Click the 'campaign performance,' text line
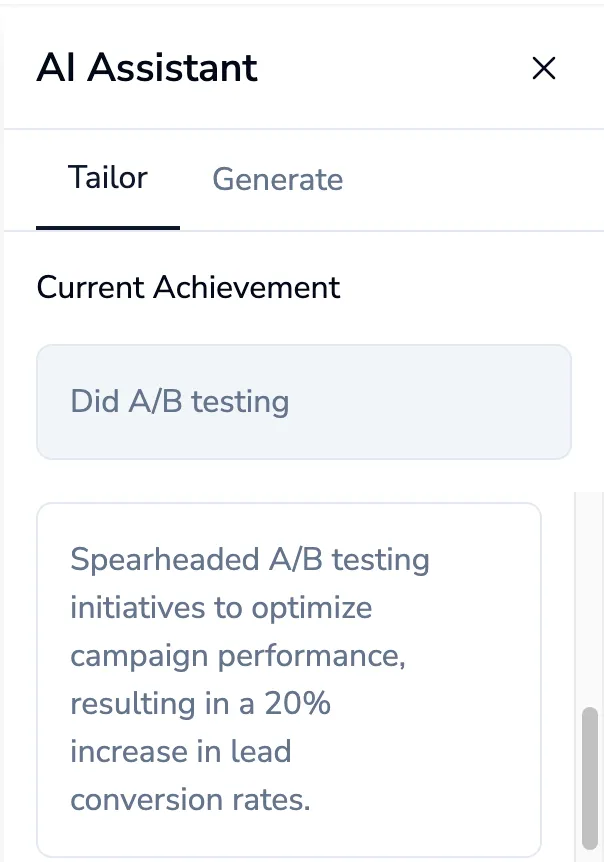This screenshot has width=604, height=862. coord(238,656)
